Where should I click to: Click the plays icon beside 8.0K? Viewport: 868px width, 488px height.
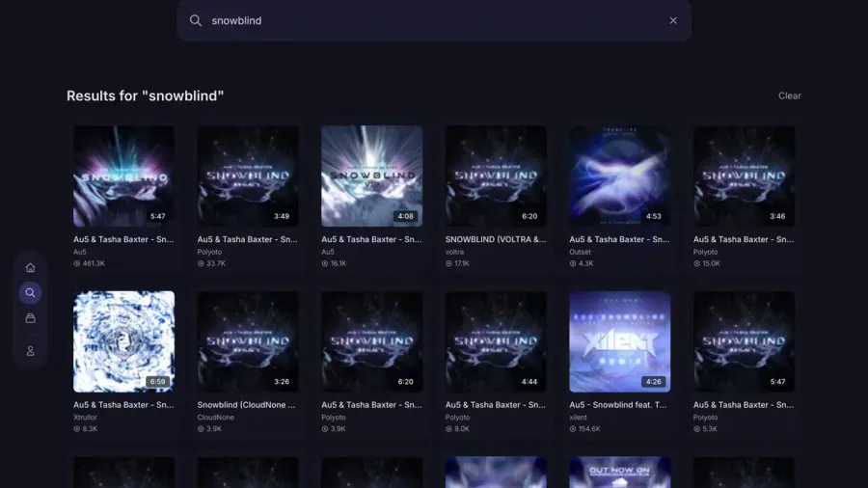point(448,429)
